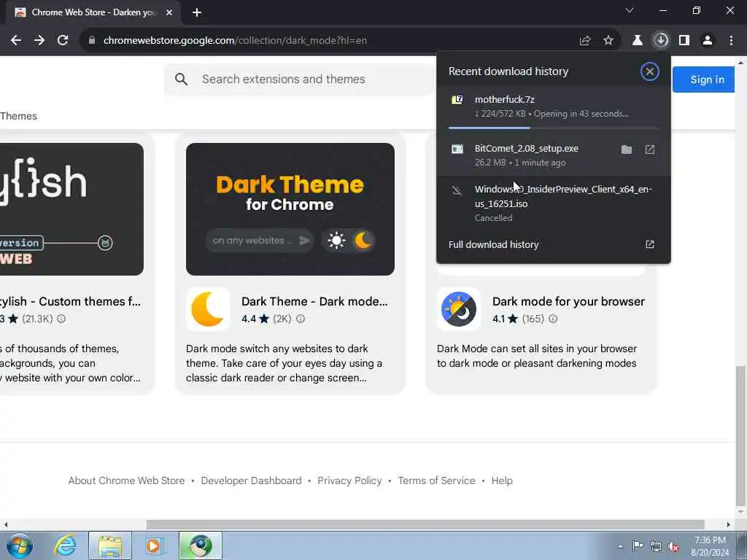Viewport: 747px width, 560px height.
Task: Click the Dark Theme moon icon
Action: [208, 309]
